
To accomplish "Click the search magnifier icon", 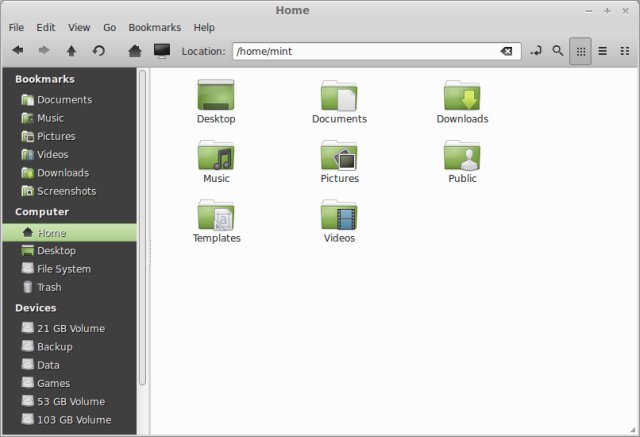I will (x=558, y=50).
